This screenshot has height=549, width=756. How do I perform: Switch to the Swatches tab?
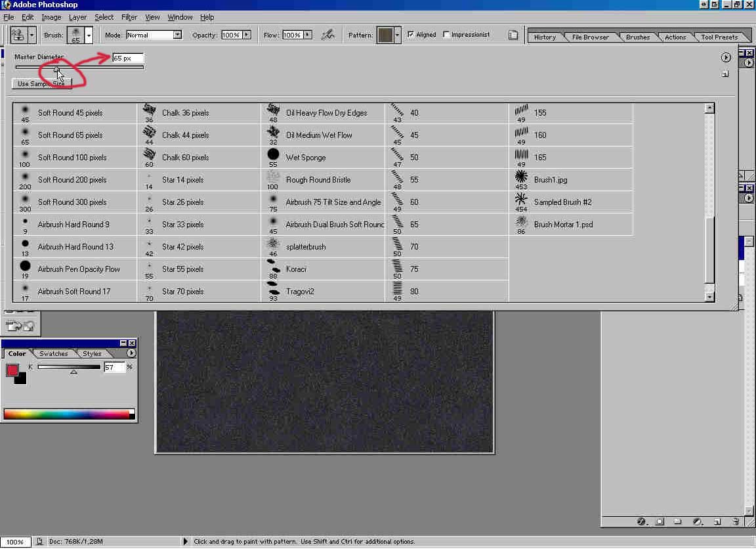[x=53, y=354]
